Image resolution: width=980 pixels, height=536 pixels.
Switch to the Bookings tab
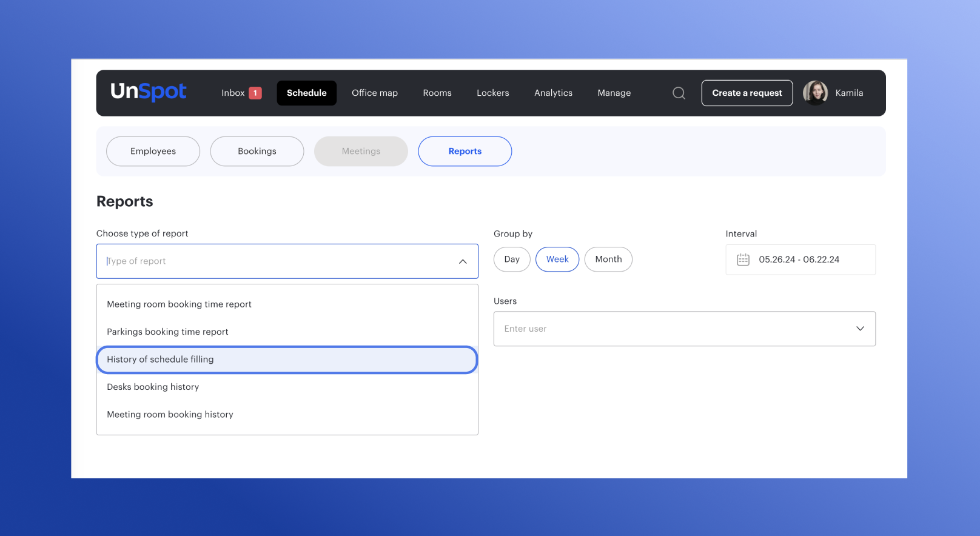coord(257,151)
